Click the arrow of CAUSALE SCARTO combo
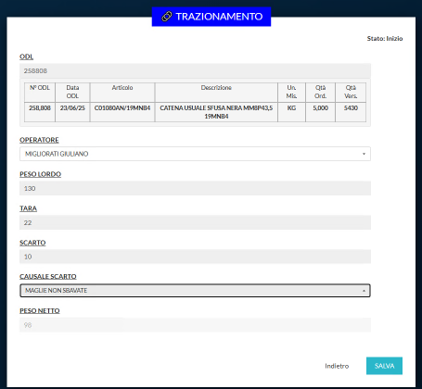 (364, 291)
